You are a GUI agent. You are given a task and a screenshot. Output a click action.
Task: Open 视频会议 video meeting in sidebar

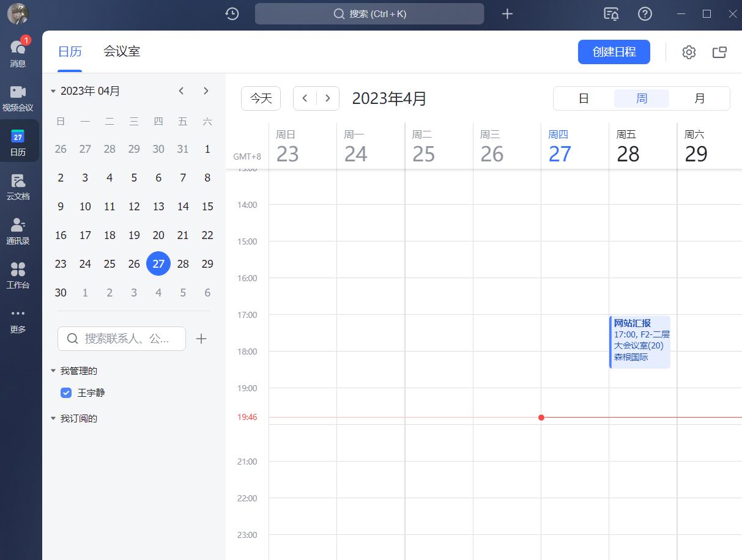[18, 97]
